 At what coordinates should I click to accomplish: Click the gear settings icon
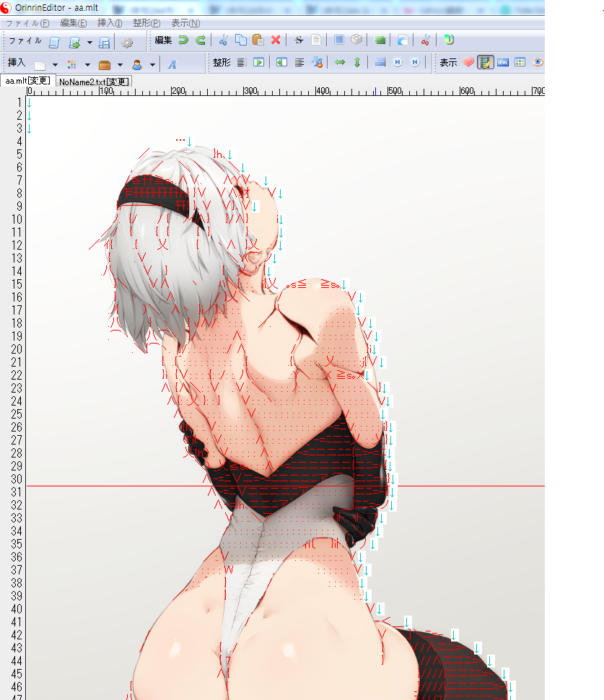[127, 42]
